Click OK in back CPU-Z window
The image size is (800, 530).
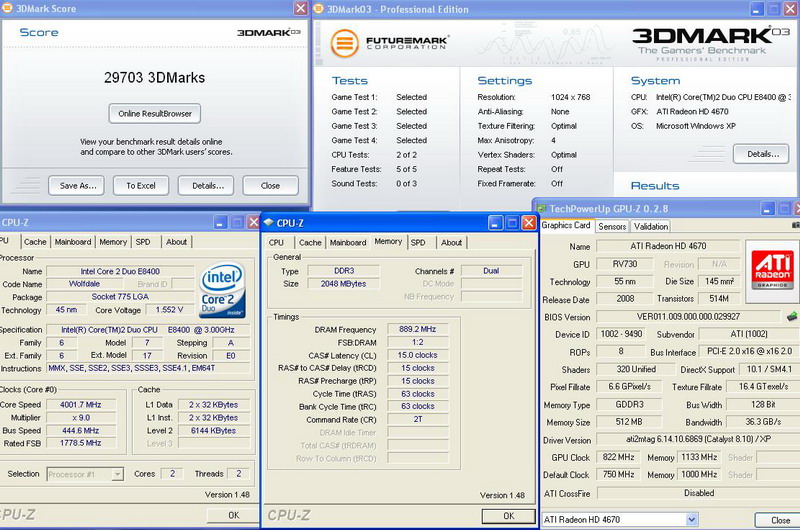(x=234, y=515)
